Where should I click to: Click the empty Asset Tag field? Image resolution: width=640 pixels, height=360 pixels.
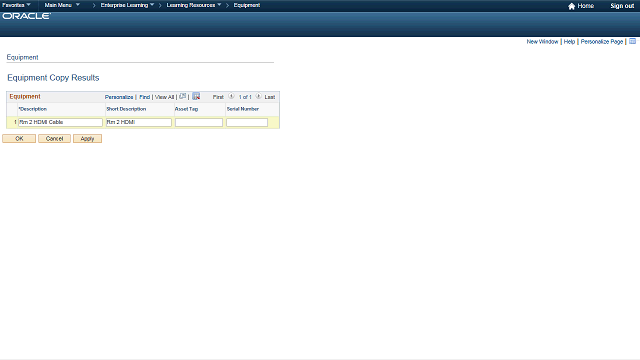click(x=199, y=122)
